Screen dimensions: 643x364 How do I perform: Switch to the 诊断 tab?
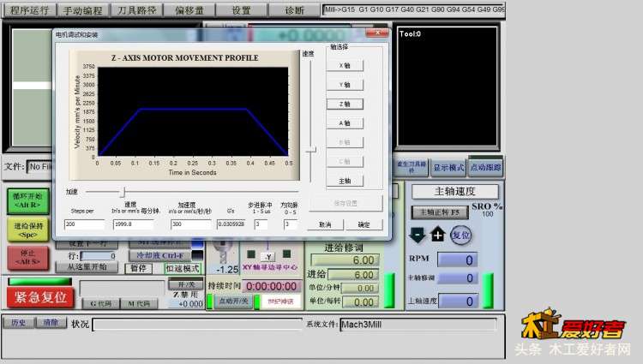[294, 10]
